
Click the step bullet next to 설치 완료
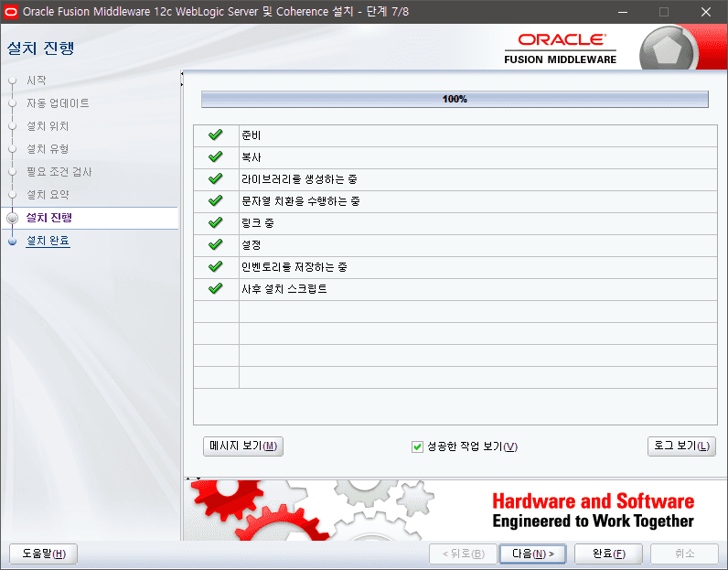pyautogui.click(x=13, y=242)
